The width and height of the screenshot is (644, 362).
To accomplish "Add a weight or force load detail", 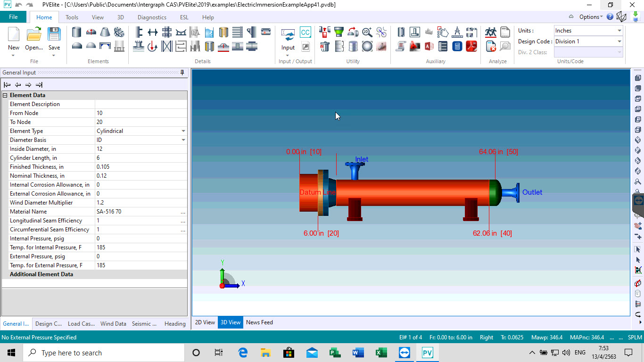I will tap(152, 46).
